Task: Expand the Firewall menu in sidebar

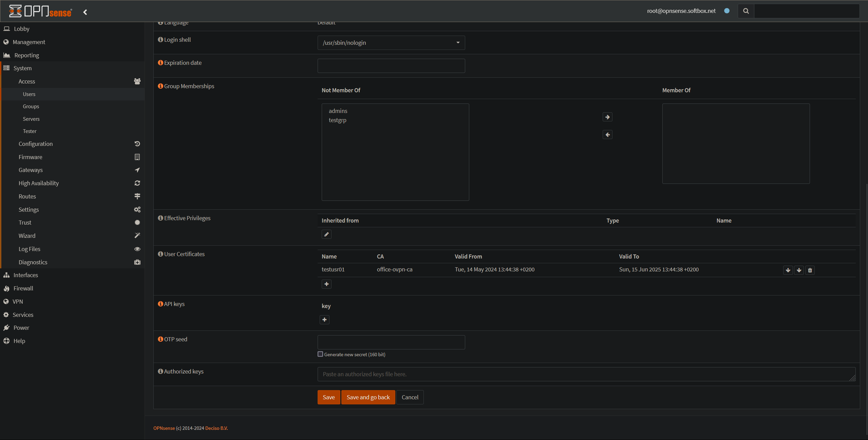Action: click(x=23, y=288)
